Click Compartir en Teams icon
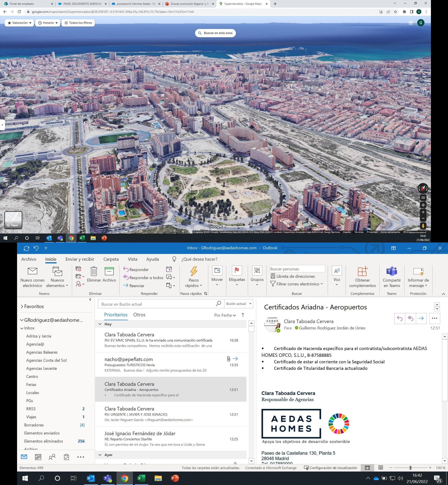This screenshot has height=485, width=448. (391, 271)
